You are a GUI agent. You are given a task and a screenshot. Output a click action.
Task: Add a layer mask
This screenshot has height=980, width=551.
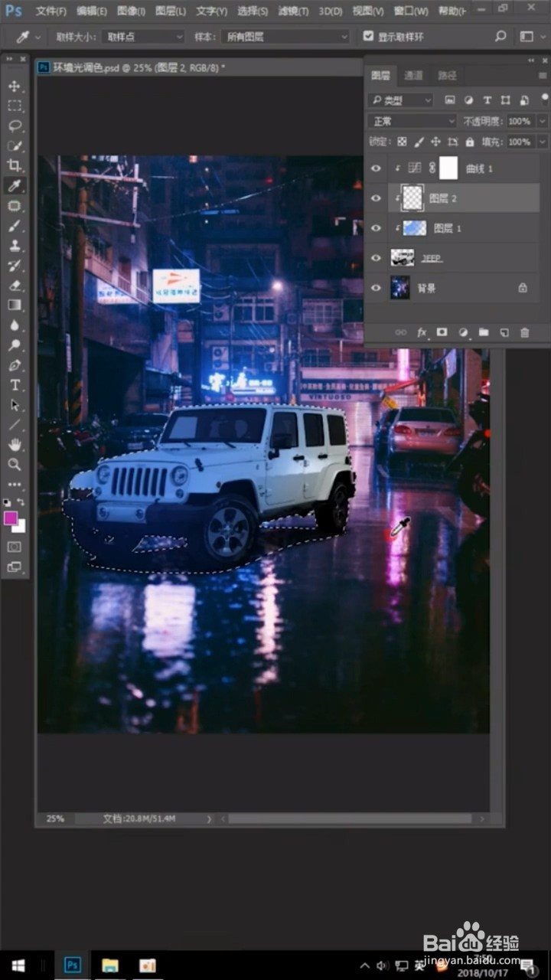click(442, 332)
